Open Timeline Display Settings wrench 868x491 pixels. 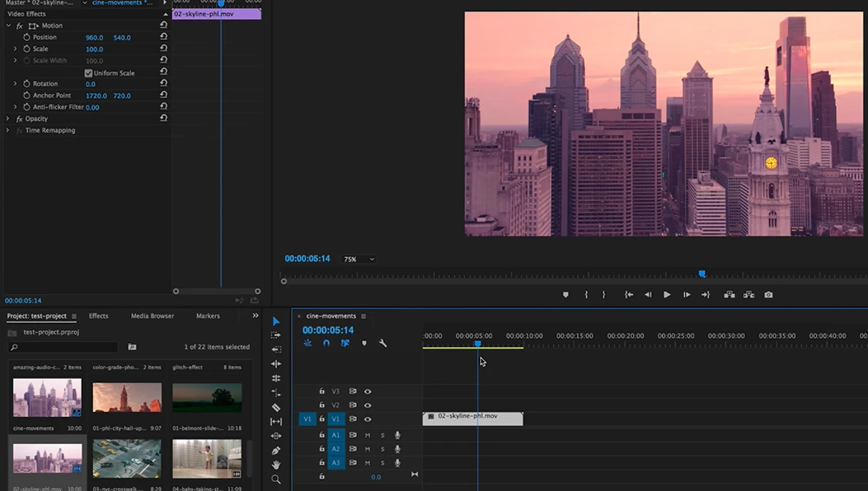[x=382, y=343]
